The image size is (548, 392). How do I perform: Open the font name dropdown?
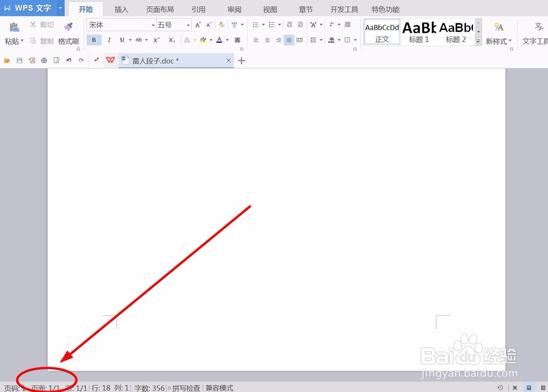[153, 24]
